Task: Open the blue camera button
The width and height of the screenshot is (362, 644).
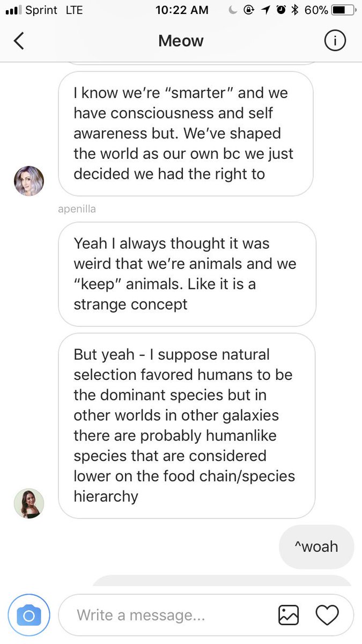Action: 29,615
